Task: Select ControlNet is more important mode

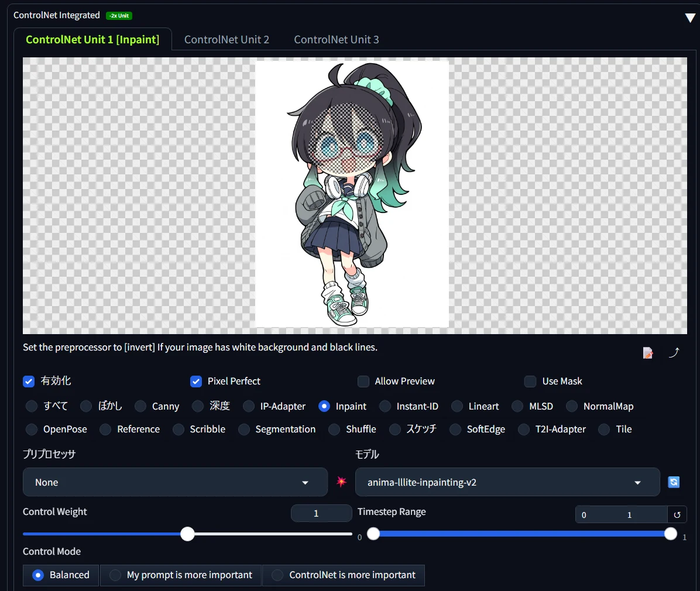Action: 344,575
